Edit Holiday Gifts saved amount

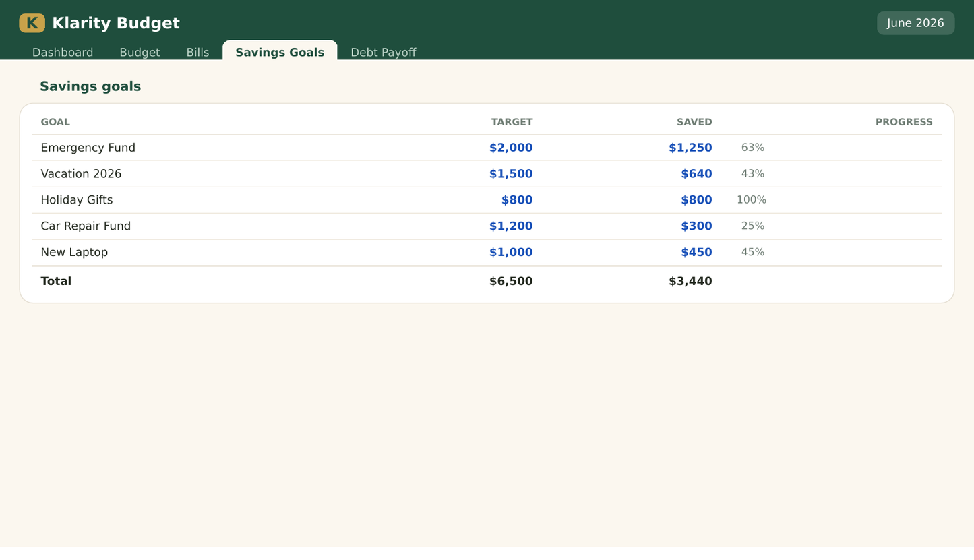pyautogui.click(x=696, y=200)
